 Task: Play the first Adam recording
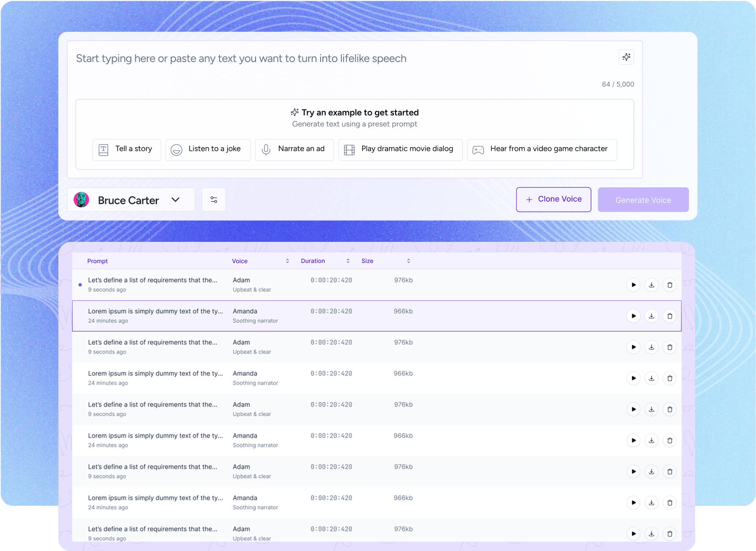click(633, 285)
